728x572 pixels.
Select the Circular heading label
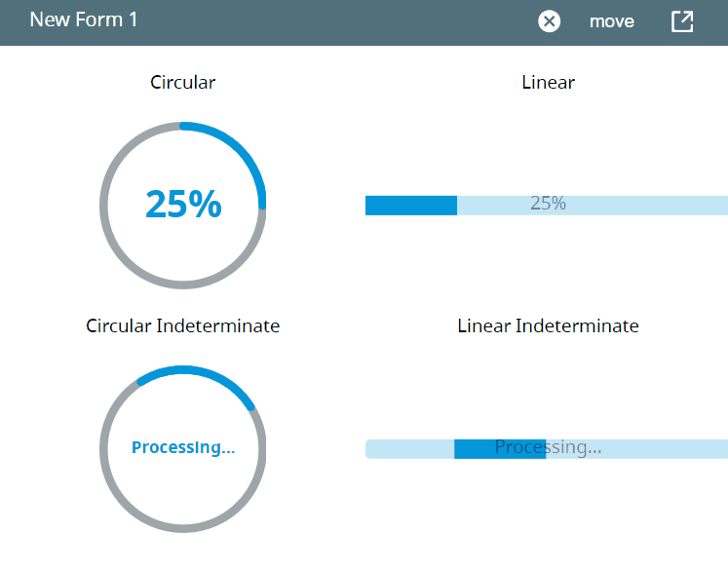pos(183,83)
